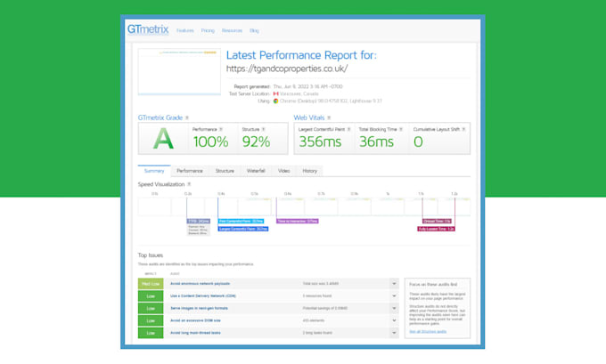Open the Features nav link
The height and width of the screenshot is (364, 606).
[x=185, y=30]
